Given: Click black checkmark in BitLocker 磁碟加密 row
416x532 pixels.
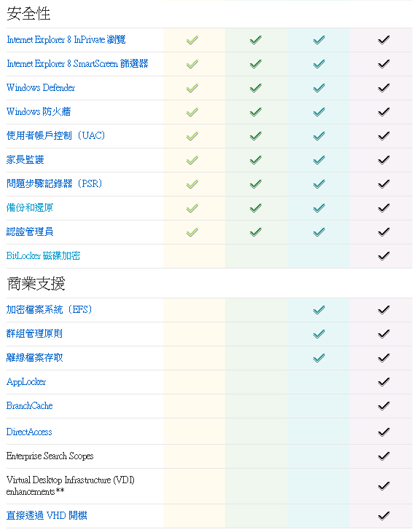Looking at the screenshot, I should pos(384,256).
